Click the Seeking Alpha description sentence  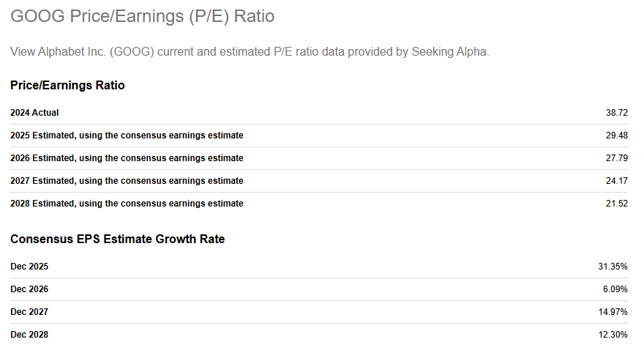click(250, 52)
